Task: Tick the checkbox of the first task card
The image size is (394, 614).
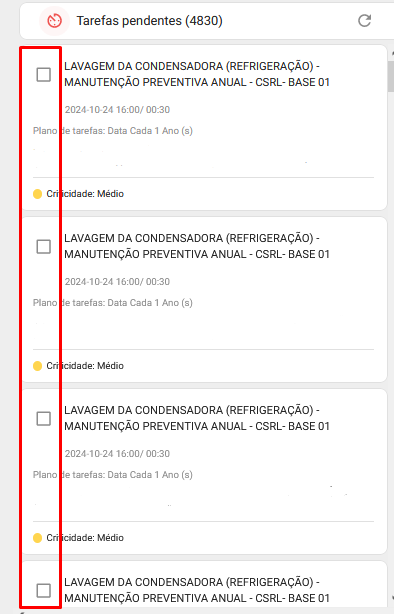Action: (x=43, y=74)
